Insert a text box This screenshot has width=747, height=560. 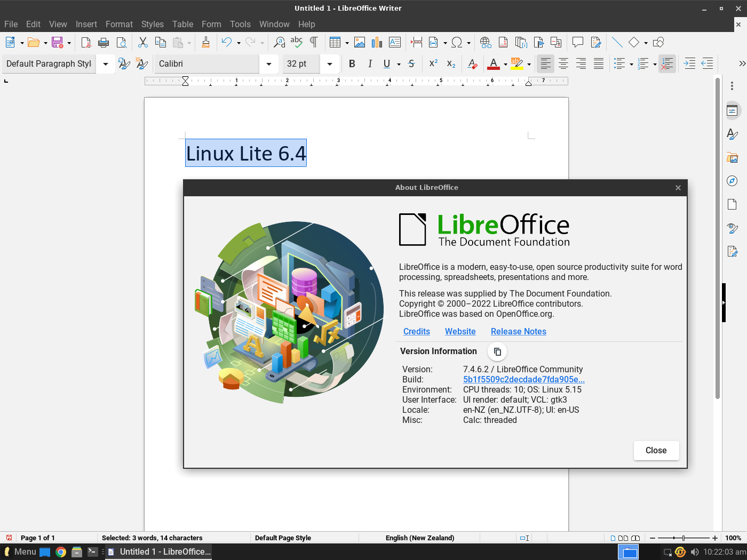[394, 42]
